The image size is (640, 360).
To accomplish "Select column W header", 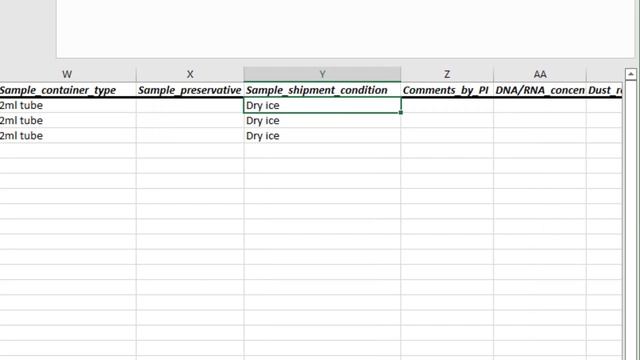I will [x=67, y=74].
